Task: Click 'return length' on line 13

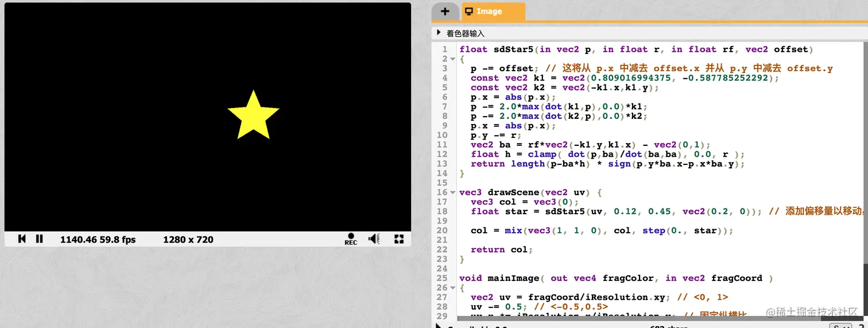Action: [x=507, y=164]
